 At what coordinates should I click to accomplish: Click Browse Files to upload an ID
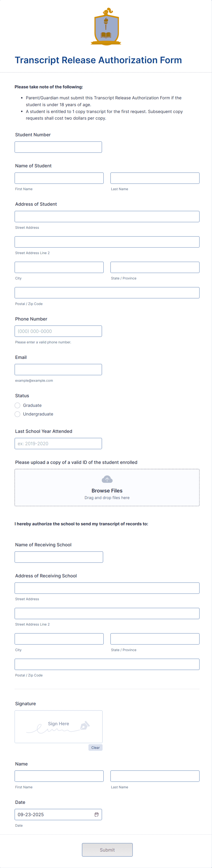107,491
